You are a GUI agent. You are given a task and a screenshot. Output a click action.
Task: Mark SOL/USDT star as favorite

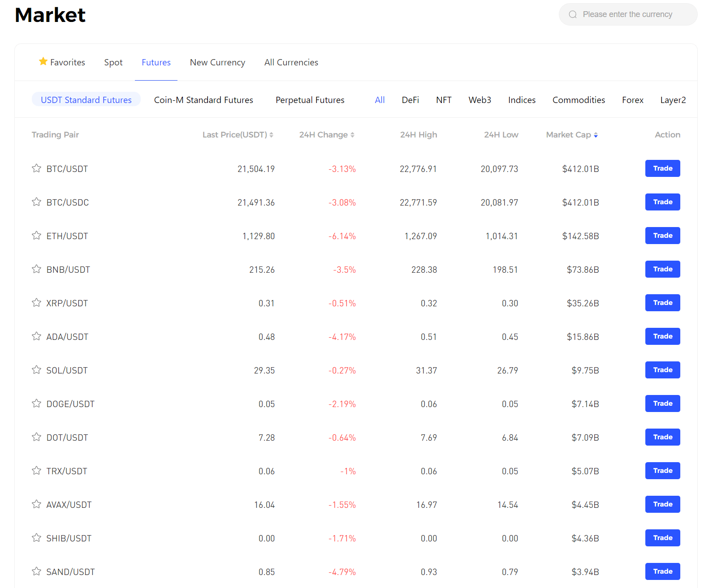(36, 370)
